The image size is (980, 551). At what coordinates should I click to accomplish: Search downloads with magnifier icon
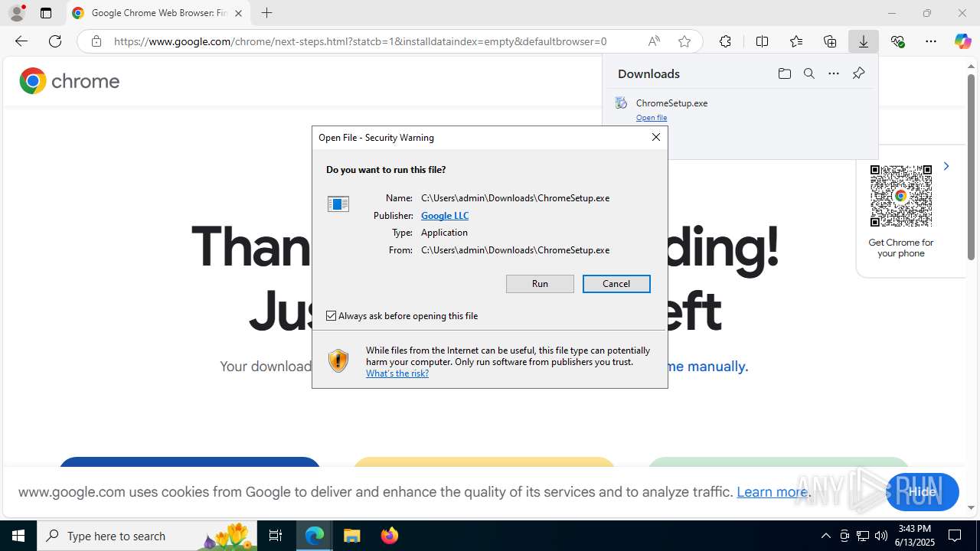click(808, 73)
